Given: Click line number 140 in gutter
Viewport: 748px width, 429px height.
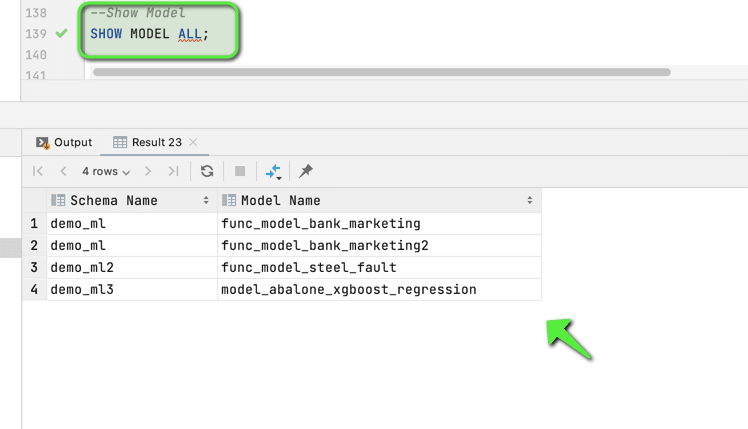Looking at the screenshot, I should click(36, 55).
